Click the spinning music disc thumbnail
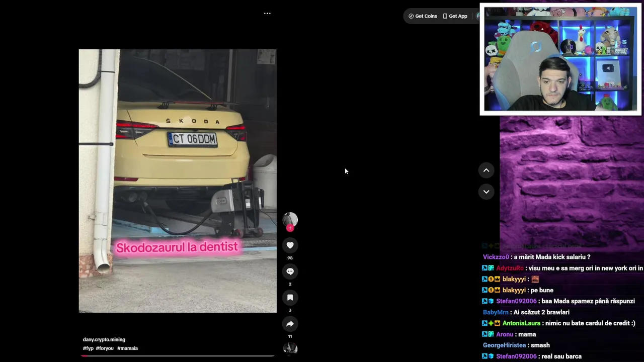644x362 pixels. 290,348
